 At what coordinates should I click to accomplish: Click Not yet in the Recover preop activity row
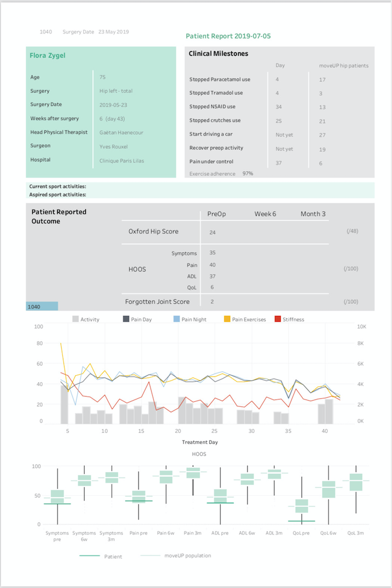coord(284,149)
